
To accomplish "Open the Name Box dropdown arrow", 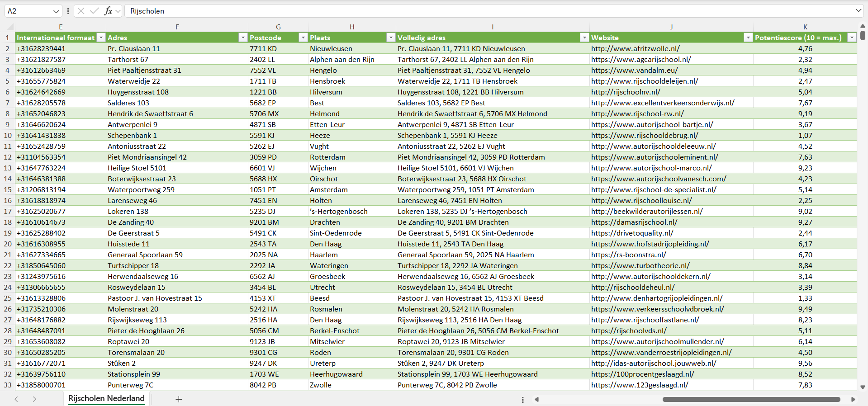I will 56,11.
